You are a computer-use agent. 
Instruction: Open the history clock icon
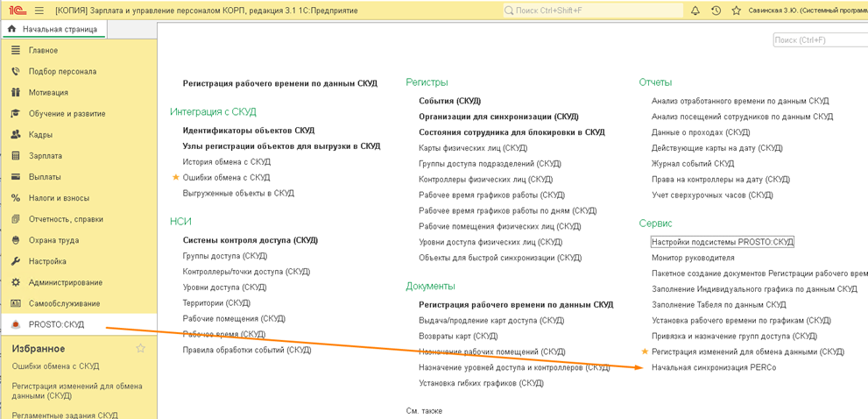pos(716,11)
